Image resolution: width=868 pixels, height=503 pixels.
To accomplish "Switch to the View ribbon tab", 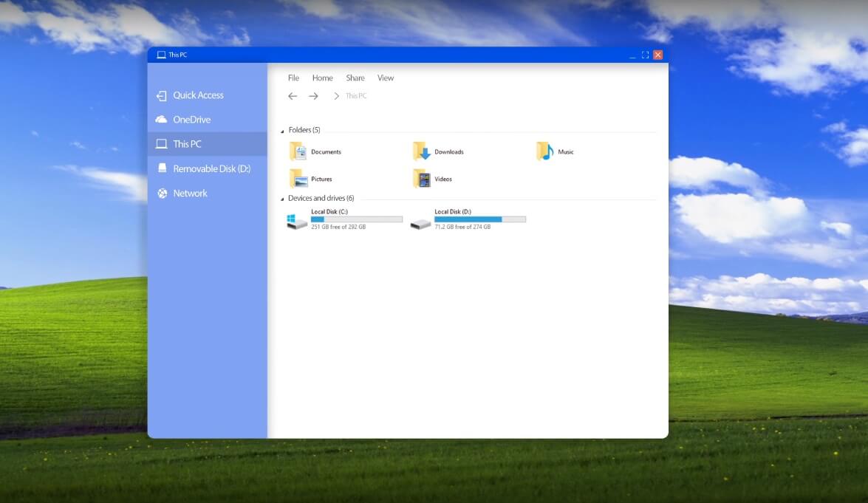I will [385, 78].
